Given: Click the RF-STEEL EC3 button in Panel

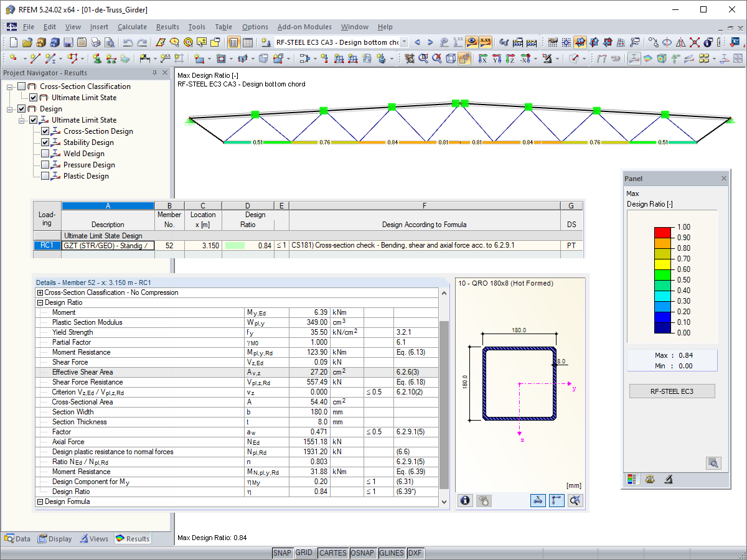Looking at the screenshot, I should tap(672, 391).
